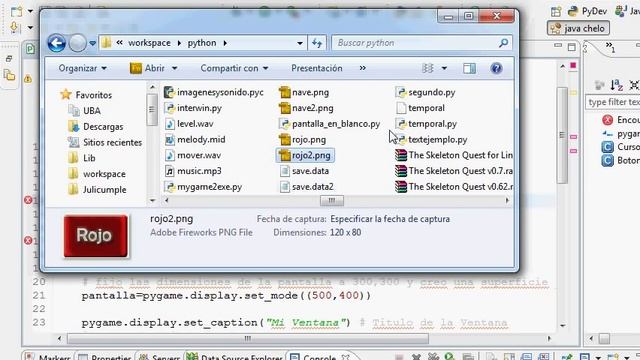Select the pantalla_en_blanco.py file
Screen dimensions: 640x360
tap(329, 124)
